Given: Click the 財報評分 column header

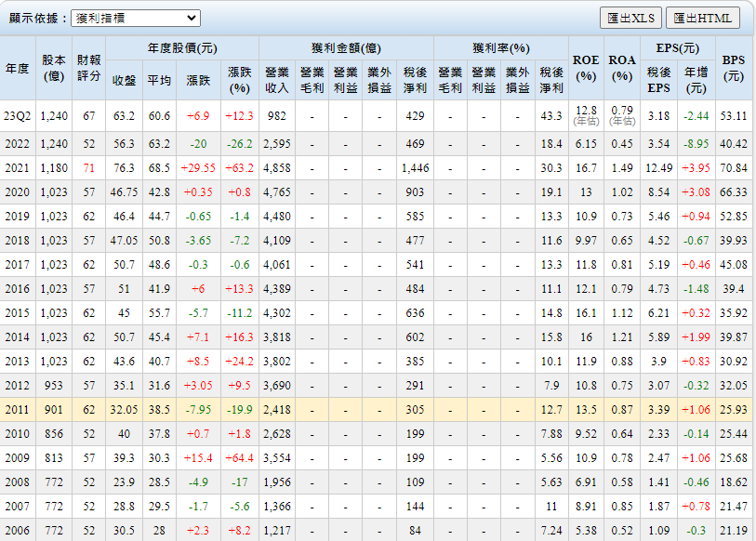Looking at the screenshot, I should point(89,69).
